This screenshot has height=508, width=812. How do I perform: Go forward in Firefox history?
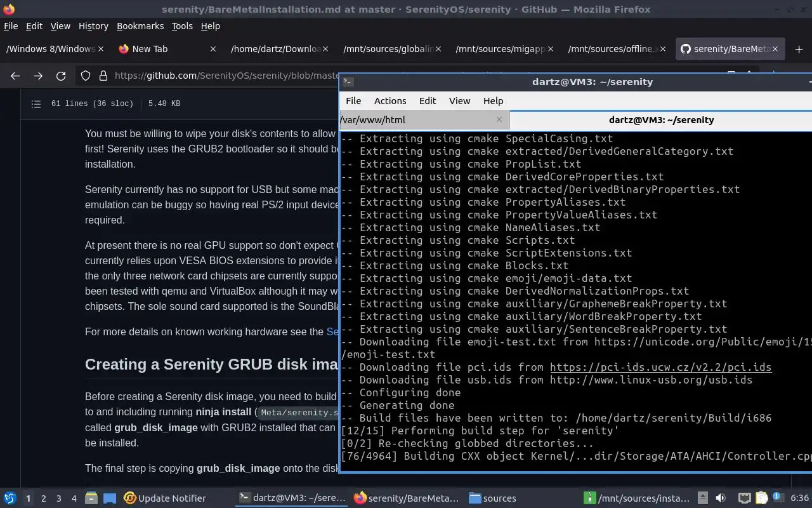pos(38,76)
